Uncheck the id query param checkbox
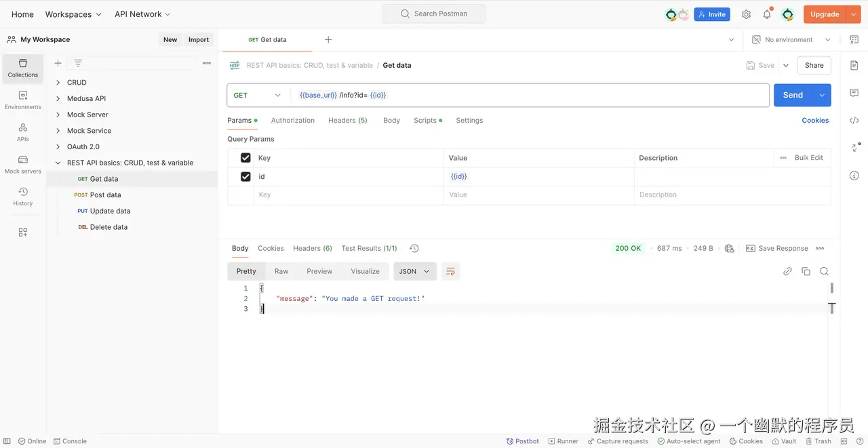 coord(245,177)
